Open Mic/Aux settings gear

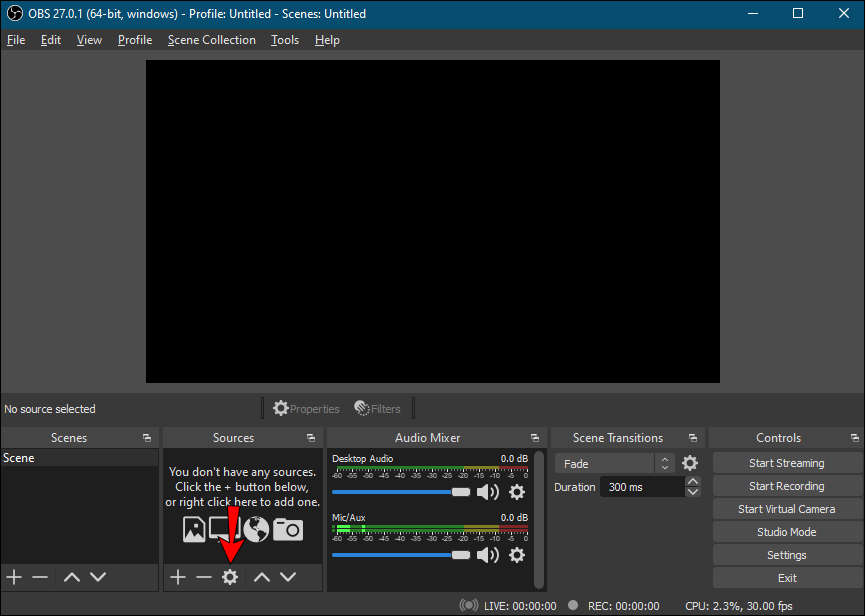(517, 555)
